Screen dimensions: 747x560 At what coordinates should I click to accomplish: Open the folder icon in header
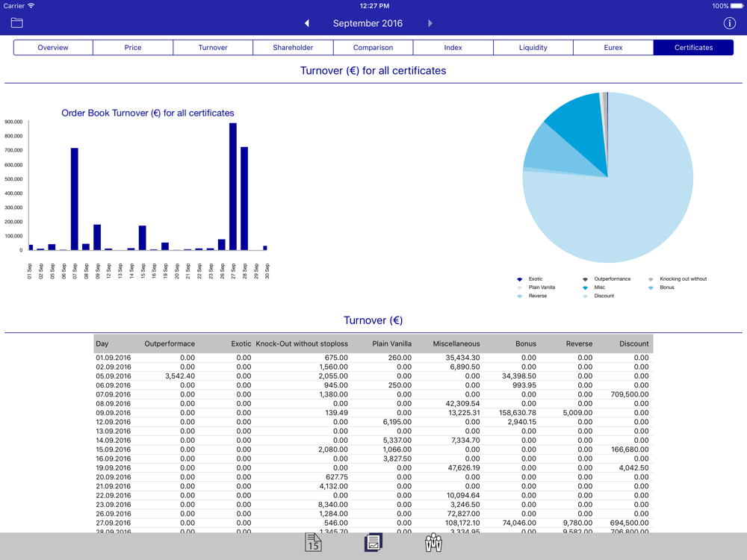coord(16,23)
